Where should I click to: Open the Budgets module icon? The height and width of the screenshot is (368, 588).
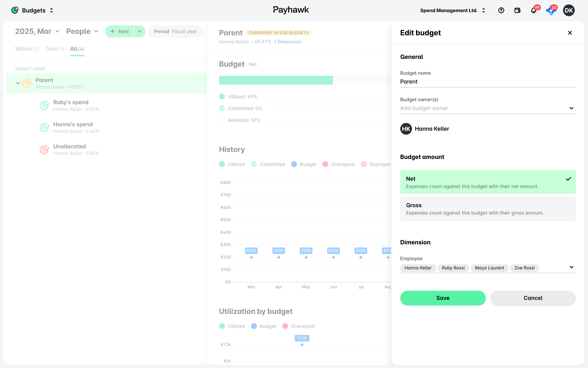pos(15,10)
